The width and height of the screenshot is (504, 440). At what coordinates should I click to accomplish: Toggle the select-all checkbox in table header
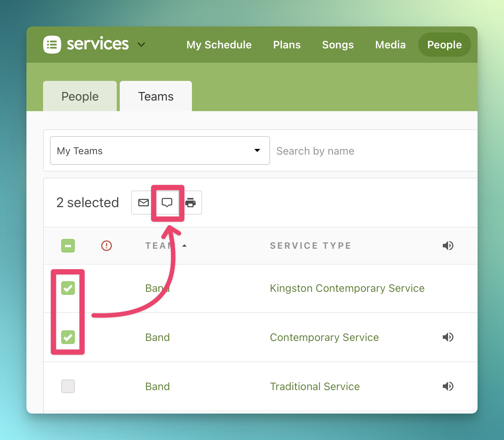pyautogui.click(x=68, y=246)
